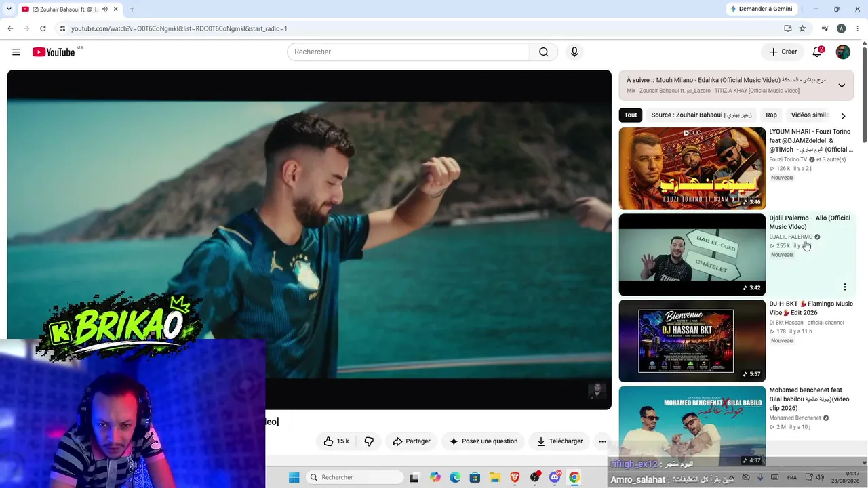Show more filter chips with right arrow
868x488 pixels.
pos(843,116)
